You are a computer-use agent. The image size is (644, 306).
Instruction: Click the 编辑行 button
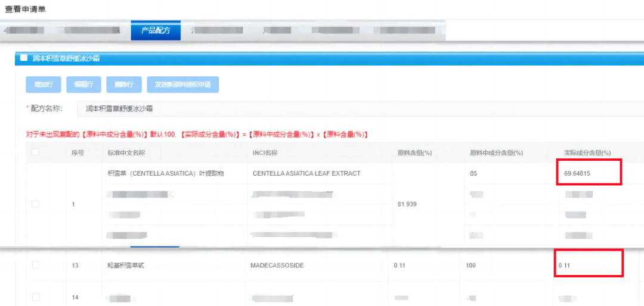[x=84, y=85]
